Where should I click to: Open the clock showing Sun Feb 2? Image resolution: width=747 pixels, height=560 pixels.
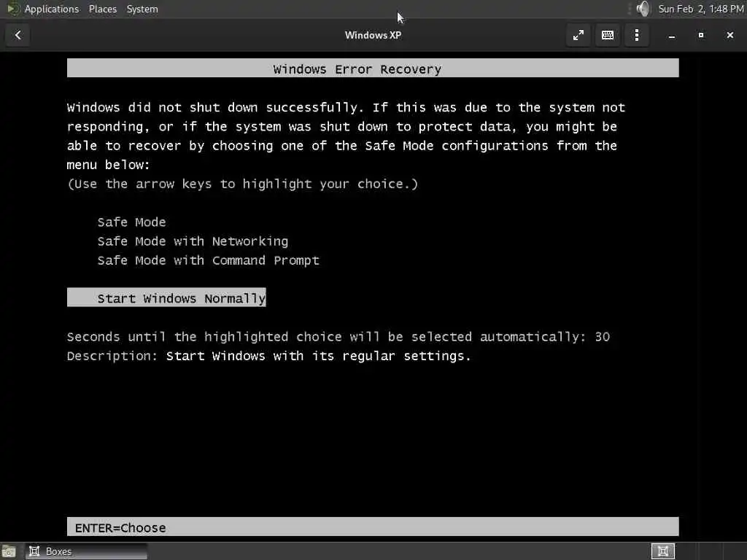click(x=701, y=9)
